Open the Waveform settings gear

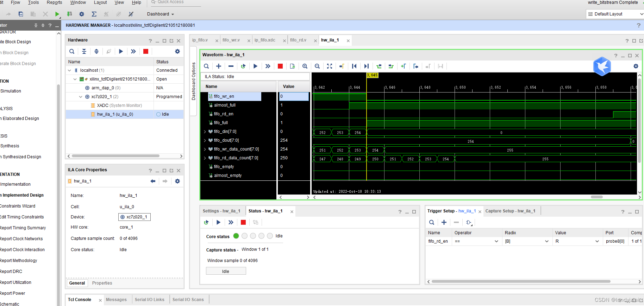coord(636,66)
